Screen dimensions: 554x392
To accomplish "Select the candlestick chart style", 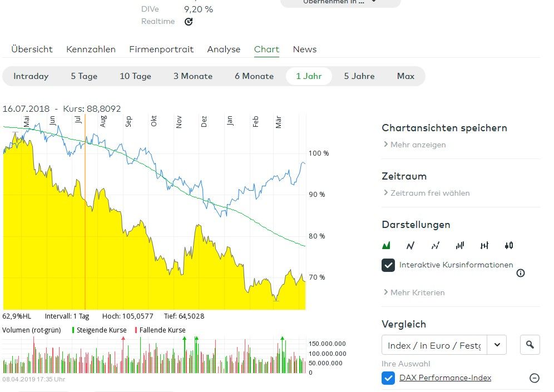I will pos(508,245).
